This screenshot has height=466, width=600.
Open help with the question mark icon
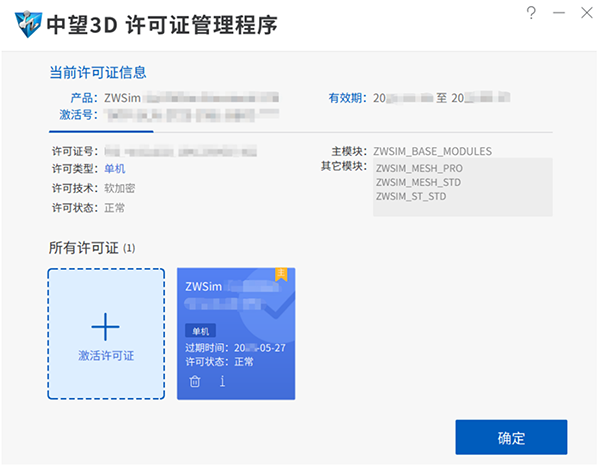tap(531, 13)
